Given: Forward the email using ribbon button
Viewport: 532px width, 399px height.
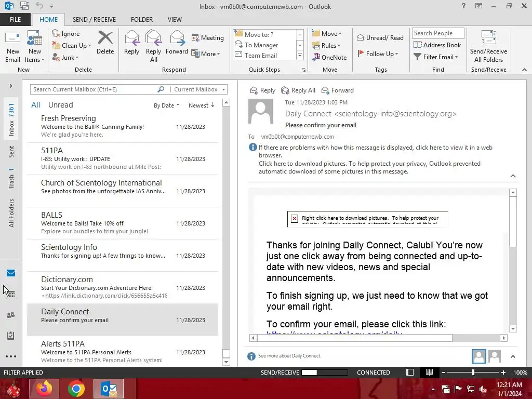Looking at the screenshot, I should tap(177, 43).
